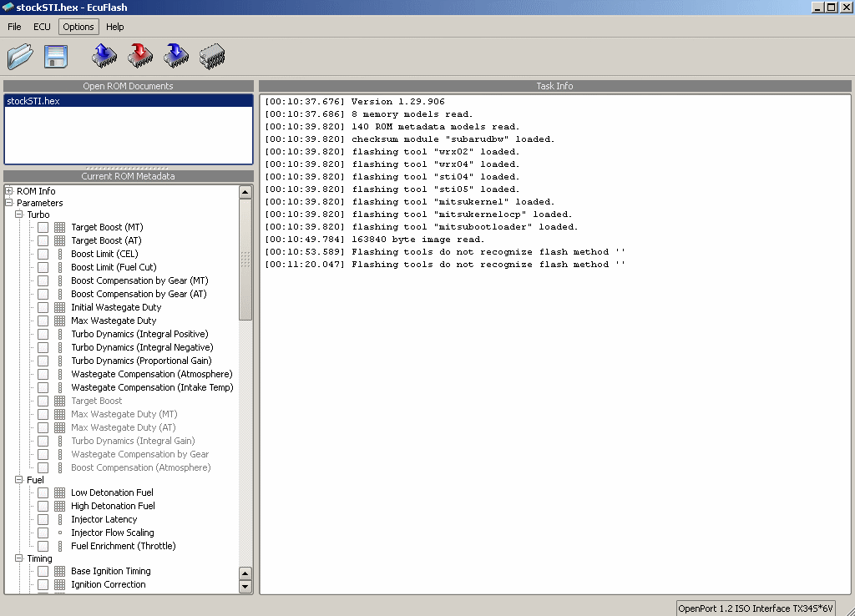Check the Target Boost (MT) checkbox
The height and width of the screenshot is (616, 855).
pyautogui.click(x=43, y=227)
